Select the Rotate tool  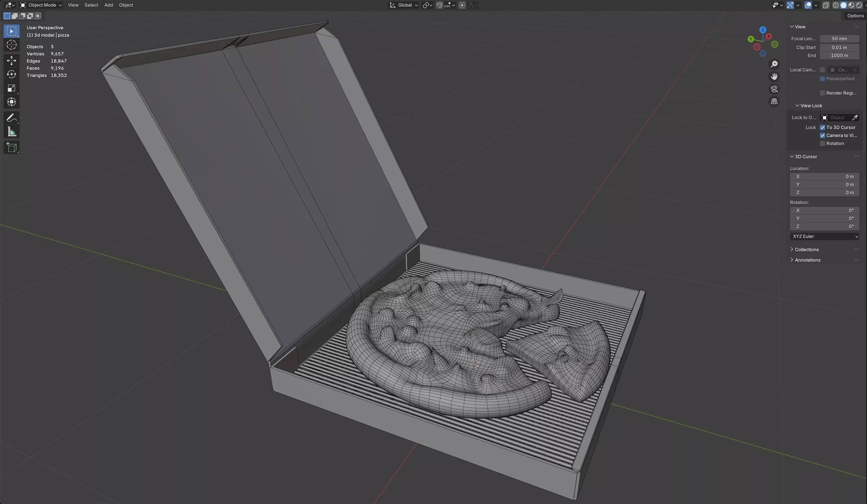coord(11,74)
